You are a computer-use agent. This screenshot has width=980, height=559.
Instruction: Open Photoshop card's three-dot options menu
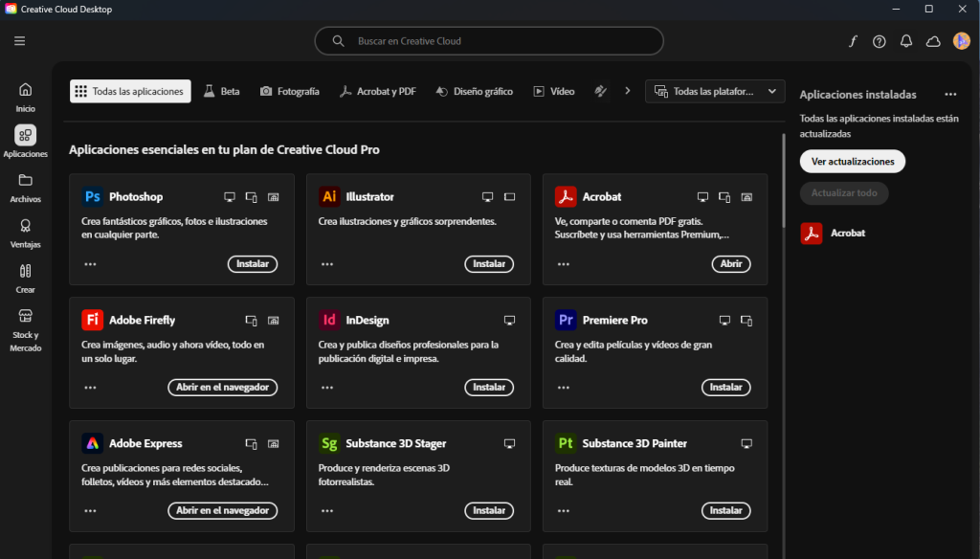coord(91,264)
